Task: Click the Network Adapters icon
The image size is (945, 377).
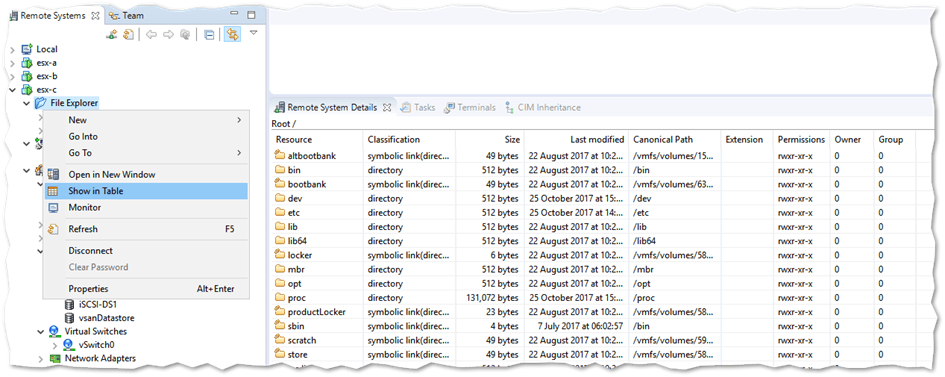Action: [x=55, y=358]
